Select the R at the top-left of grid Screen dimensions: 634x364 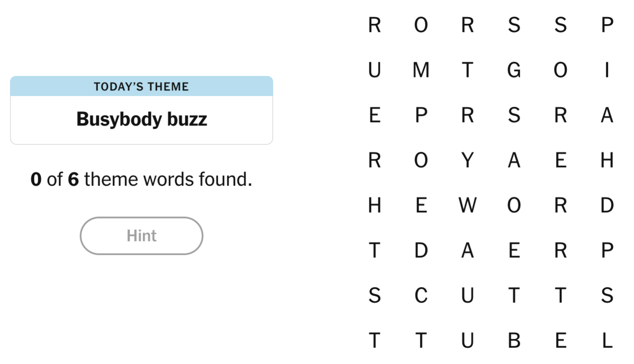[x=375, y=25]
